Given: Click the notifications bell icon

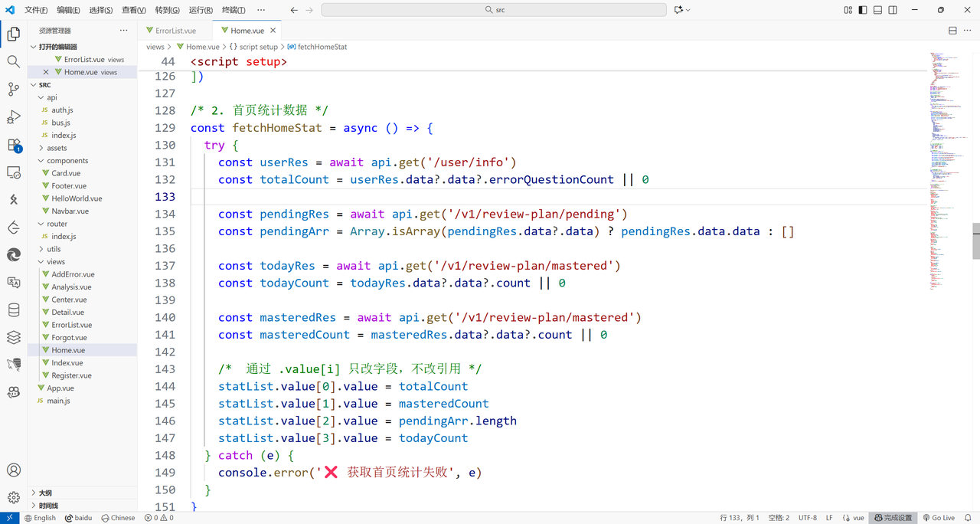Looking at the screenshot, I should pyautogui.click(x=969, y=518).
